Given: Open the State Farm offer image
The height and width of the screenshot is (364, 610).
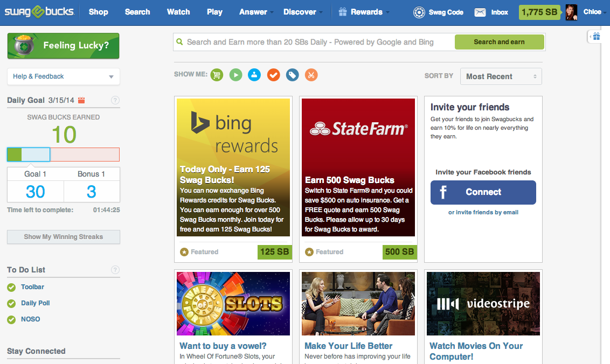Looking at the screenshot, I should click(358, 167).
